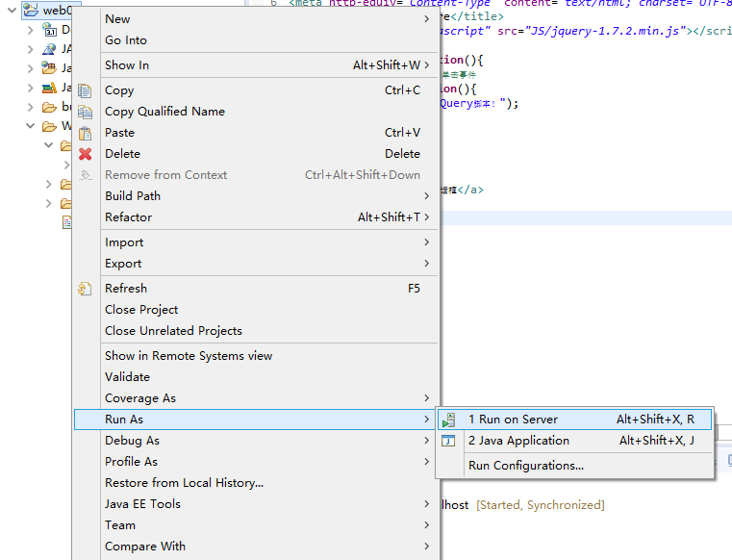Open the Show In submenu
Viewport: 732px width, 560px height.
256,65
